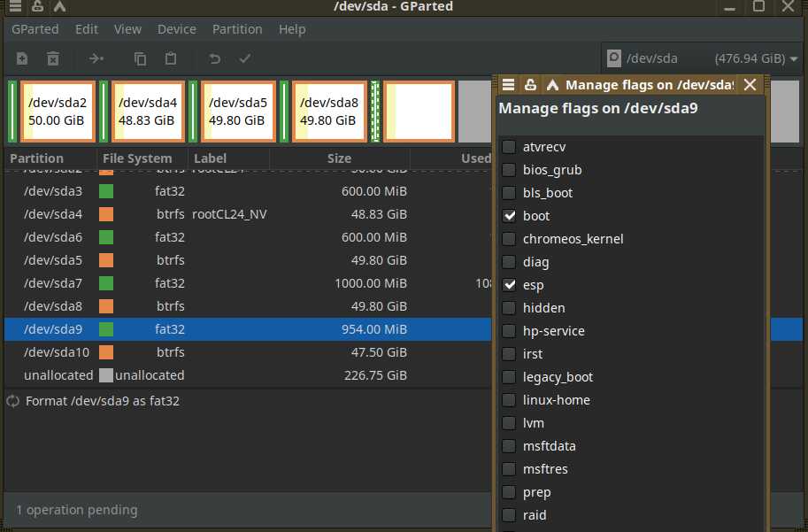
Task: Open the flags dialog window menu icon
Action: click(x=508, y=85)
